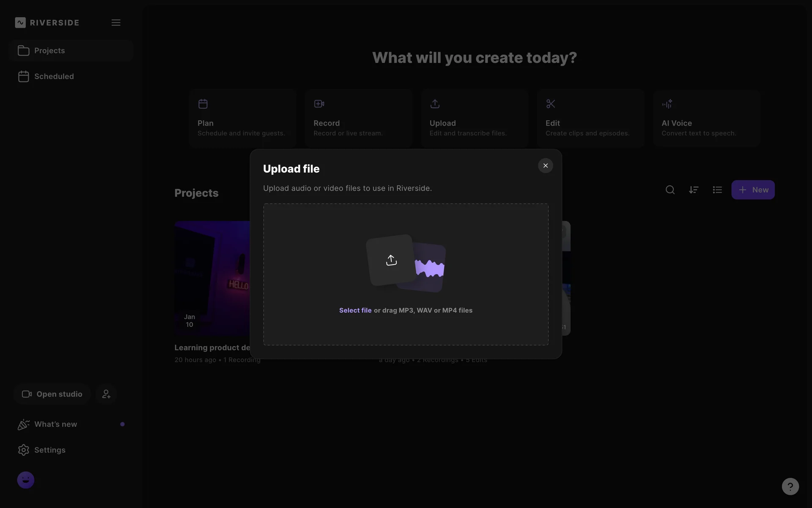Click the Upload card icon
812x508 pixels.
(x=435, y=104)
